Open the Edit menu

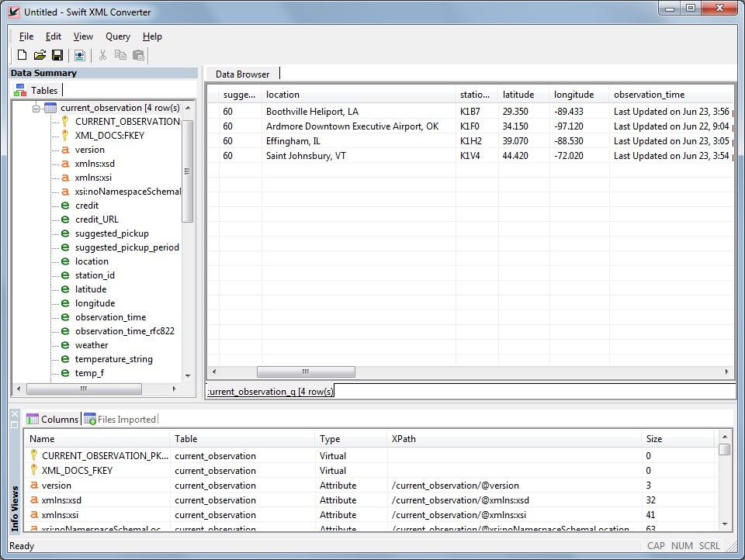point(54,36)
